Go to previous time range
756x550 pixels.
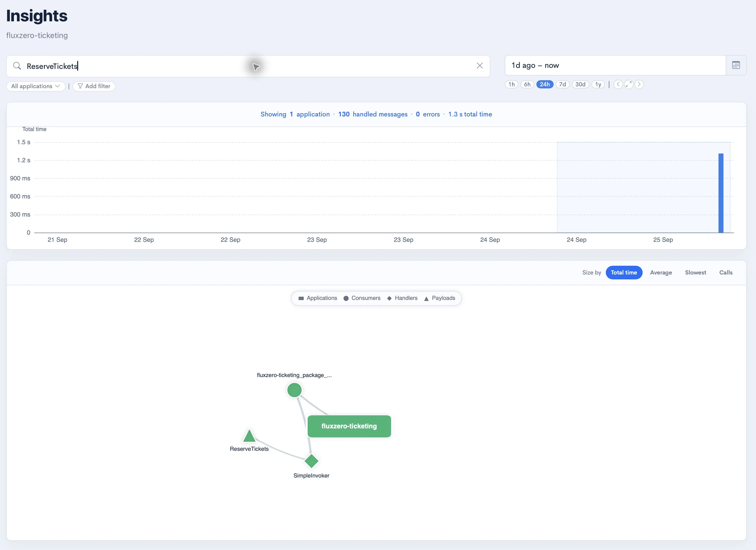(618, 84)
